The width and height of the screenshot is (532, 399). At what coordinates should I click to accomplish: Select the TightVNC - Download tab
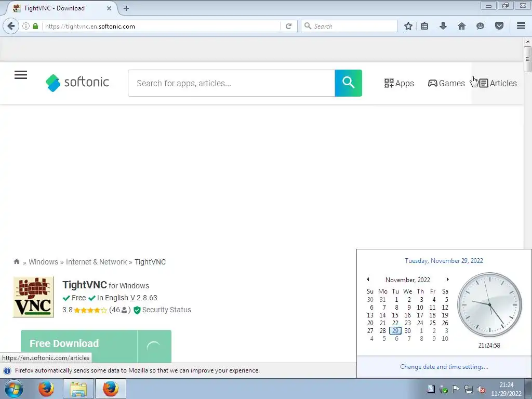click(61, 8)
